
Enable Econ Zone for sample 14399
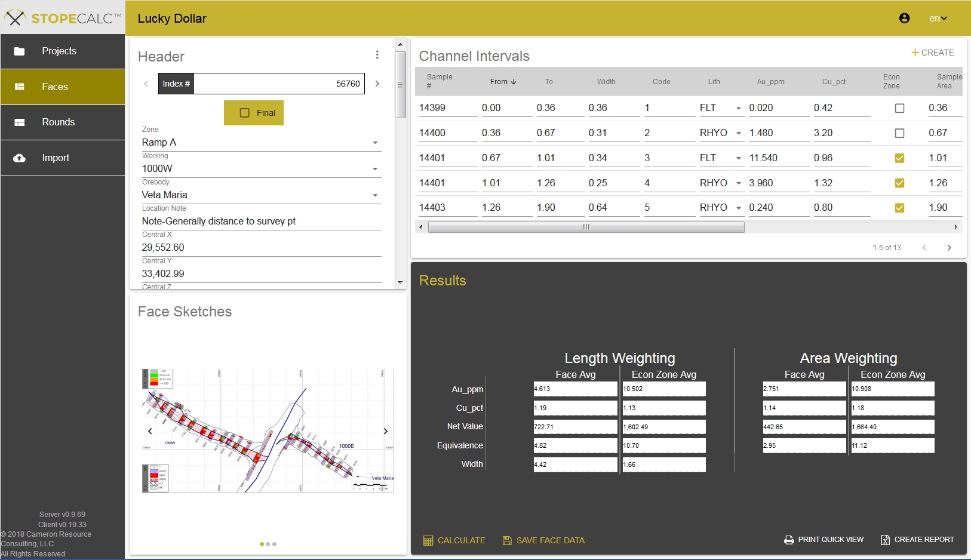click(899, 108)
